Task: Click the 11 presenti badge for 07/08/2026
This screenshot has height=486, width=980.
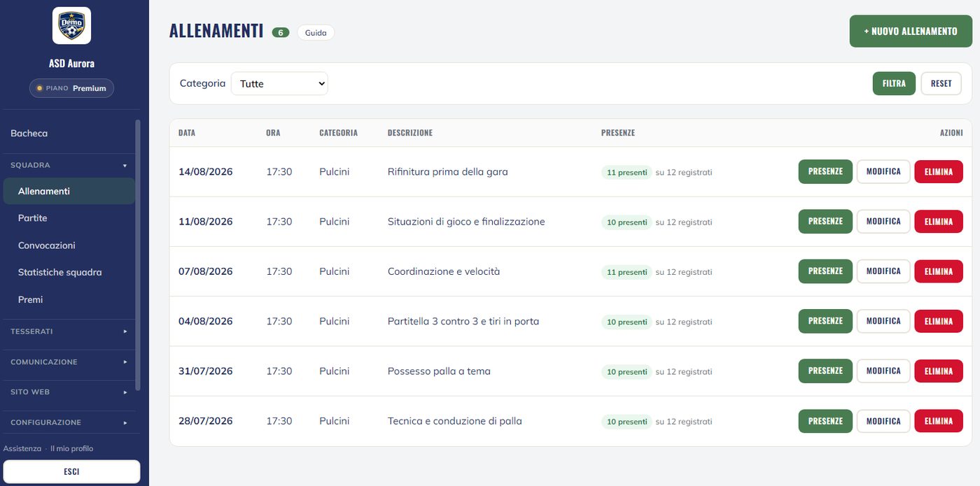Action: click(x=626, y=272)
